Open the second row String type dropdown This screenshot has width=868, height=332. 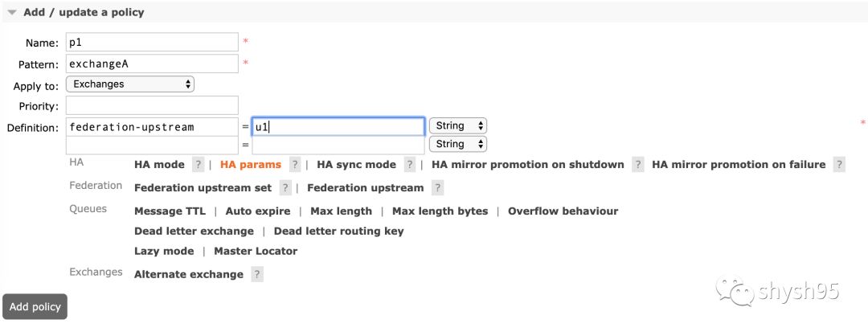458,144
